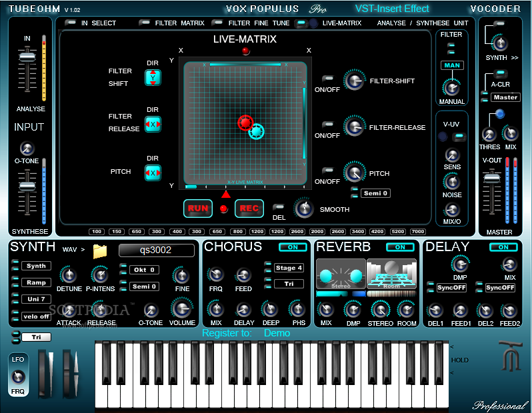Toggle the DEL switch
The width and height of the screenshot is (532, 413).
279,207
